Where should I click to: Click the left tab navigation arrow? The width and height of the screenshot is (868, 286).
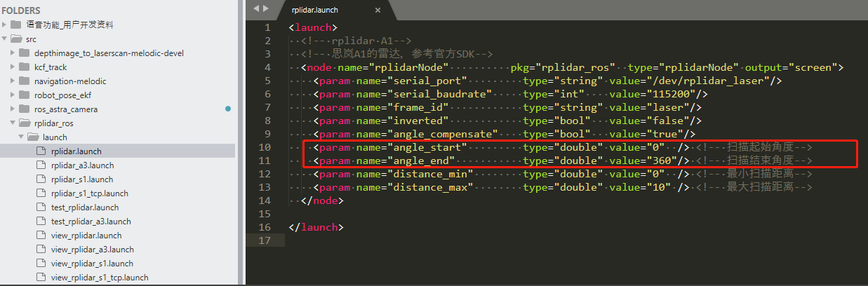pos(256,8)
